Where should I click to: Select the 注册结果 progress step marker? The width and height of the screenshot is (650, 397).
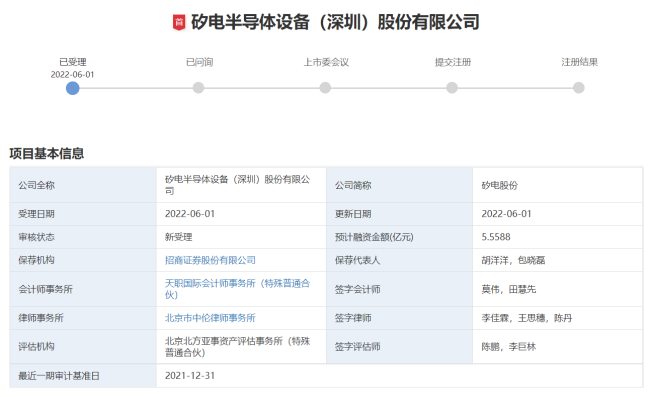[x=579, y=88]
